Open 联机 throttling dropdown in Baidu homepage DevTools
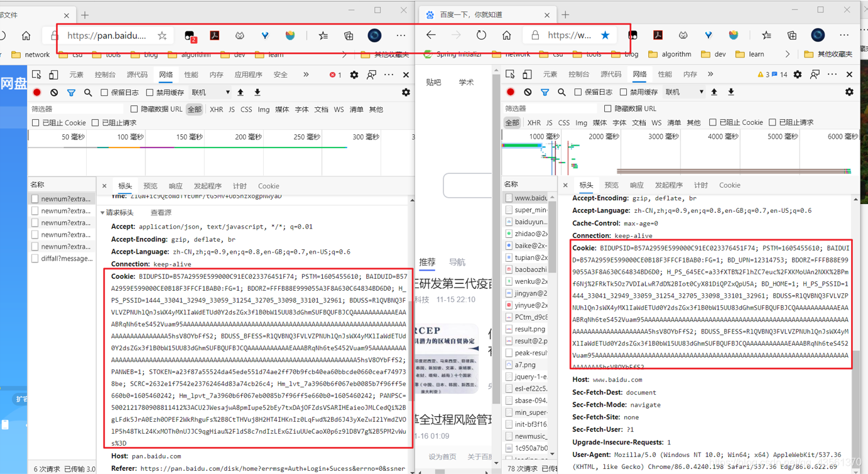868x474 pixels. click(x=684, y=92)
